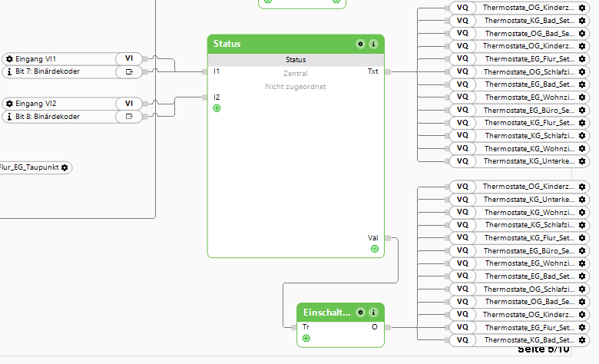Click the info icon on Status block
The width and height of the screenshot is (599, 364).
[373, 45]
